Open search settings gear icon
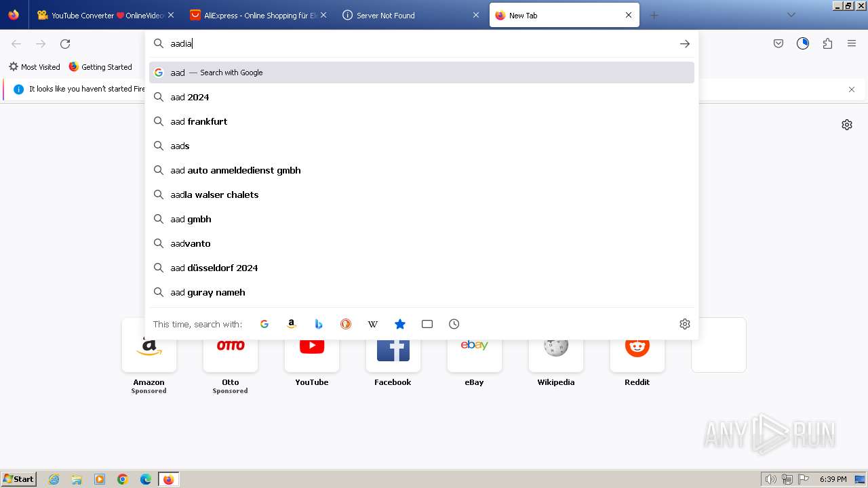Image resolution: width=868 pixels, height=488 pixels. click(685, 324)
